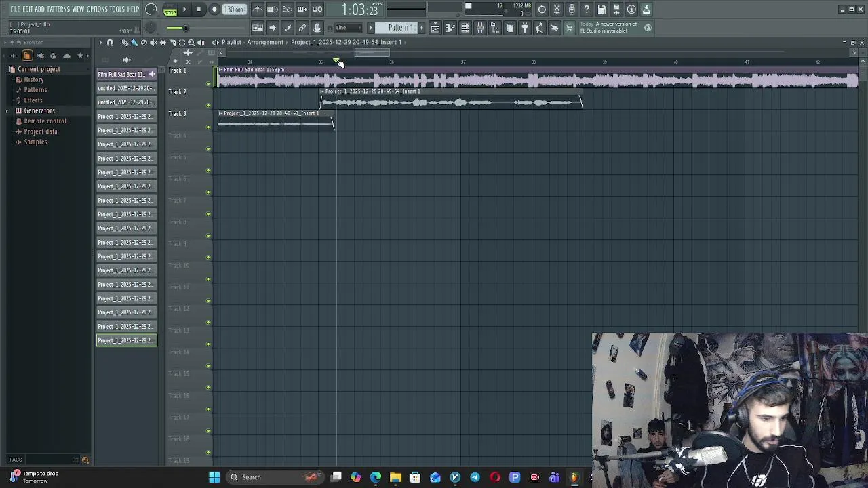868x488 pixels.
Task: Click the help question mark icon
Action: [587, 9]
